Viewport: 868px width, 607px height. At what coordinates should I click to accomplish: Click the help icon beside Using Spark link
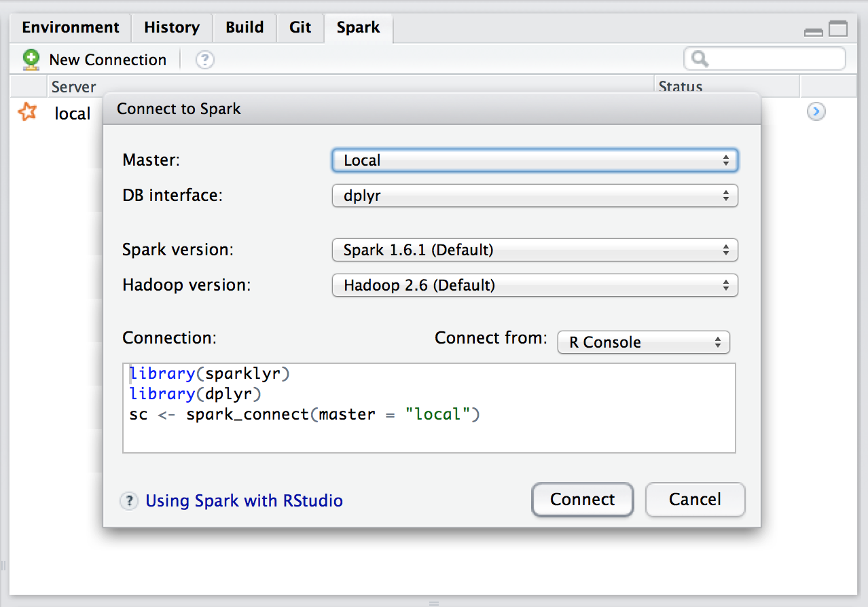pyautogui.click(x=129, y=501)
